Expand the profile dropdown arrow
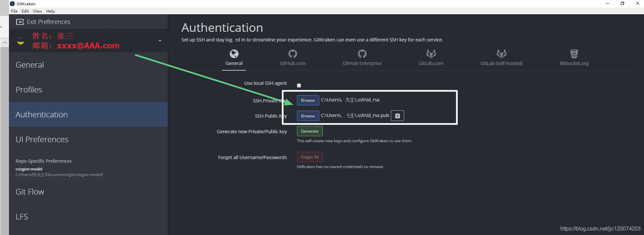644x235 pixels. [x=160, y=41]
